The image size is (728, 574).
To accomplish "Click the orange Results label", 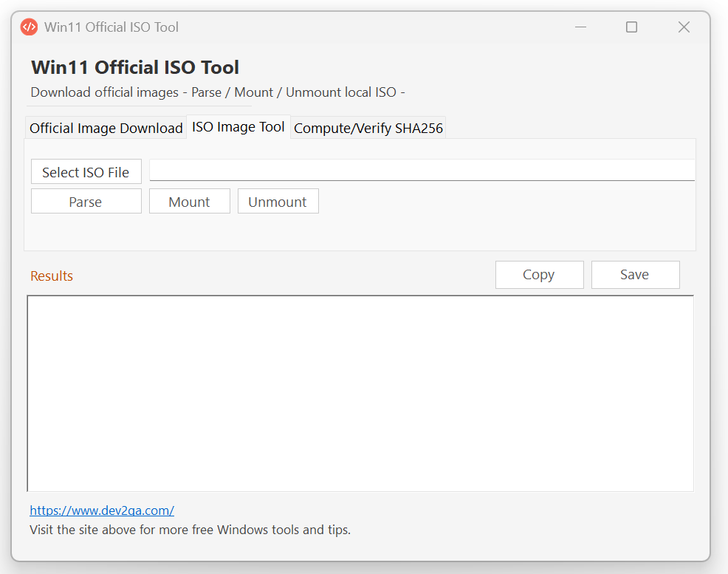I will [52, 276].
